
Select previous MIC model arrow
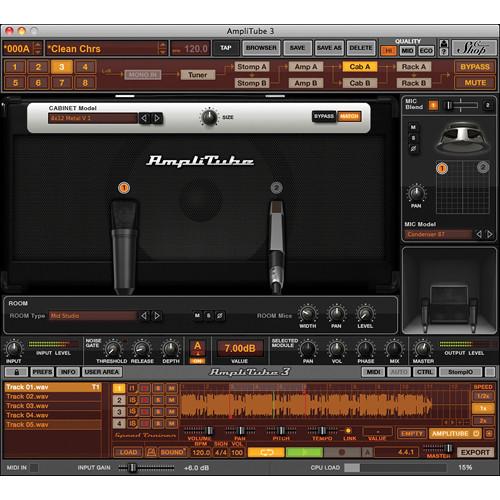click(x=479, y=234)
